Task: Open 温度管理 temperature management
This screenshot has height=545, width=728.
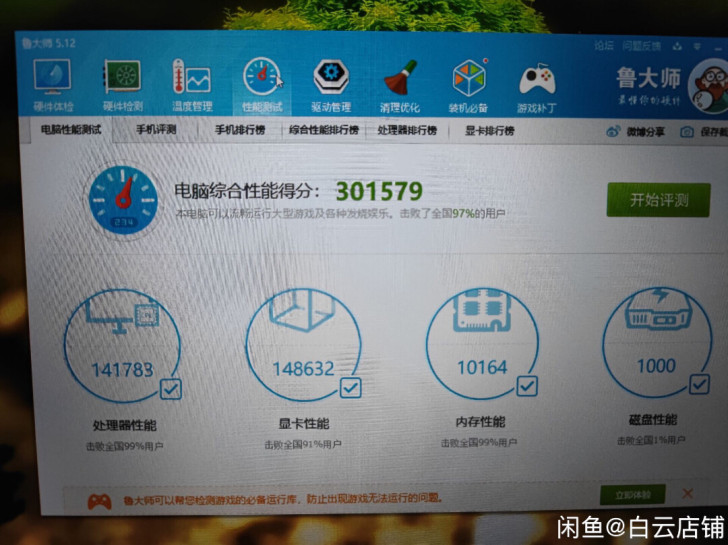Action: click(x=192, y=85)
